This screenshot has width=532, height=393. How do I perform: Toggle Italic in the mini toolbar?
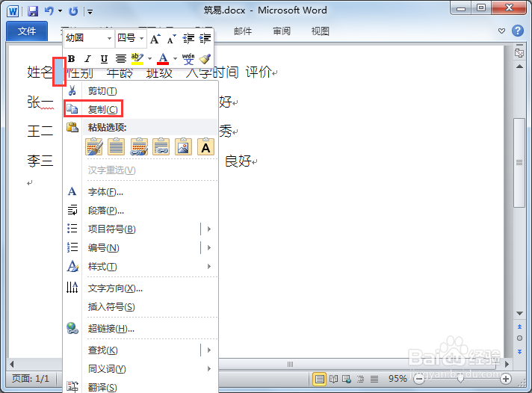click(87, 59)
